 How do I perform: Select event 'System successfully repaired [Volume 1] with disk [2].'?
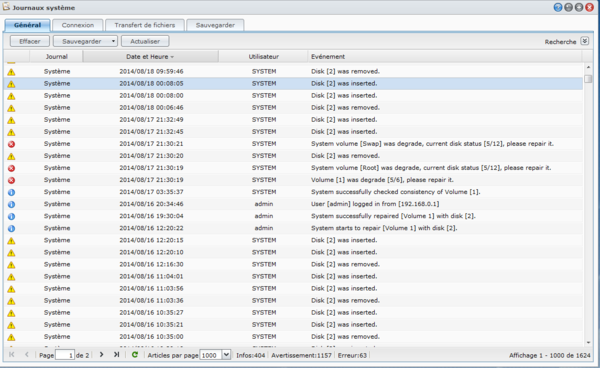(393, 216)
